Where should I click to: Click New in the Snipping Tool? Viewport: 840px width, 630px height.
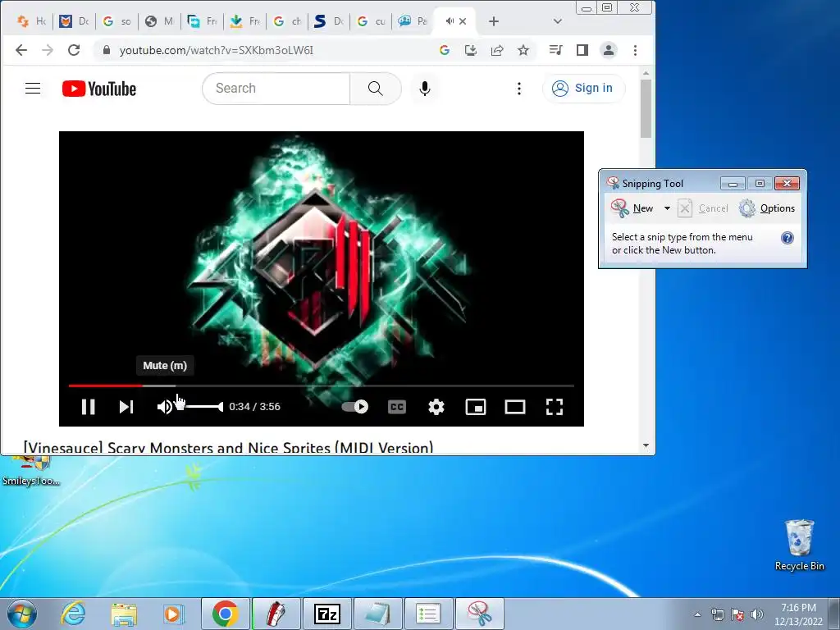(632, 208)
